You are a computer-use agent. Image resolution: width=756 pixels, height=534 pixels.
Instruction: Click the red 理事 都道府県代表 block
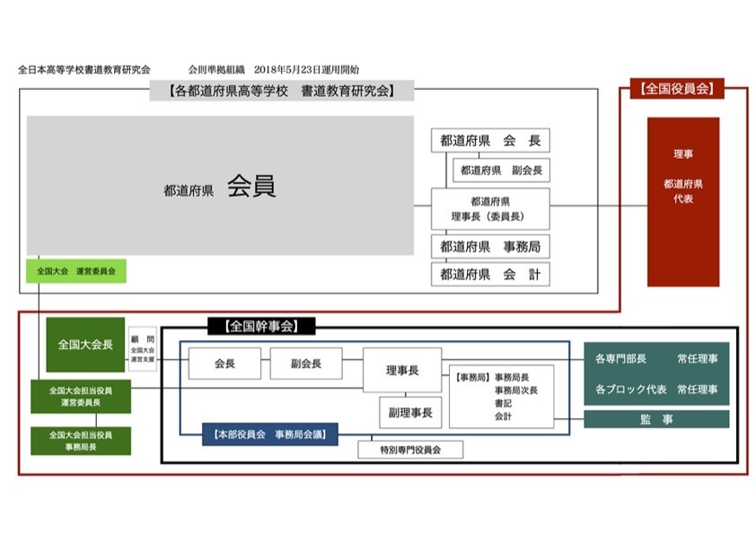[683, 202]
